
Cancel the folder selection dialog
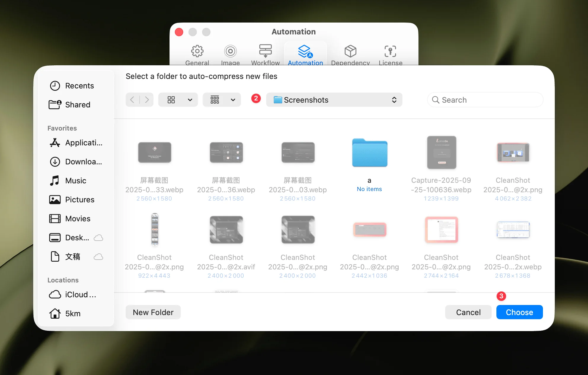[x=468, y=312]
